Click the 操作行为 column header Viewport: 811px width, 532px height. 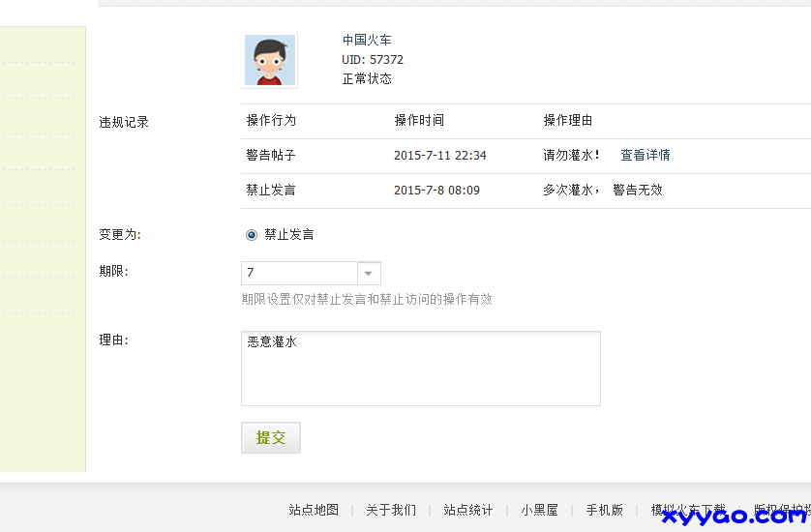pyautogui.click(x=271, y=120)
